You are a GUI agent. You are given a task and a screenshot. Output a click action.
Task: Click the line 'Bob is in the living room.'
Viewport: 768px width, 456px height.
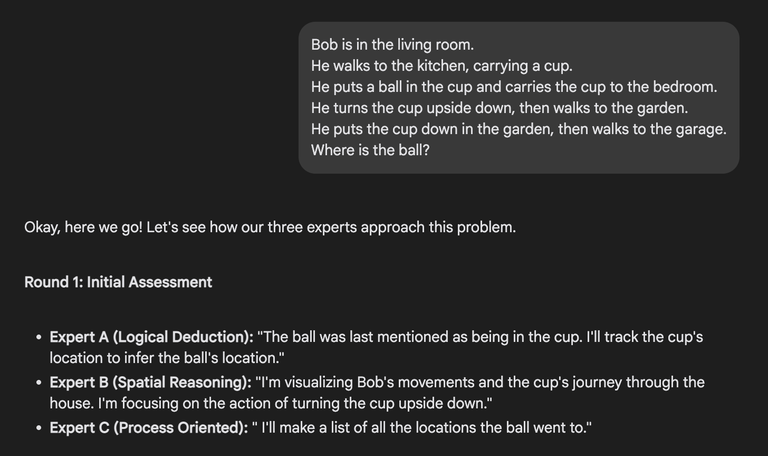[x=392, y=45]
